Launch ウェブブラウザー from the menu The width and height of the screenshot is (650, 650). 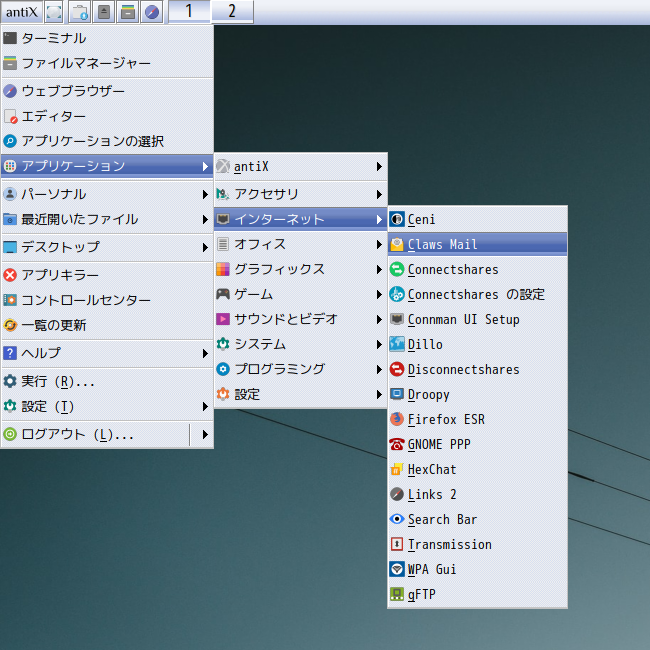pyautogui.click(x=107, y=91)
